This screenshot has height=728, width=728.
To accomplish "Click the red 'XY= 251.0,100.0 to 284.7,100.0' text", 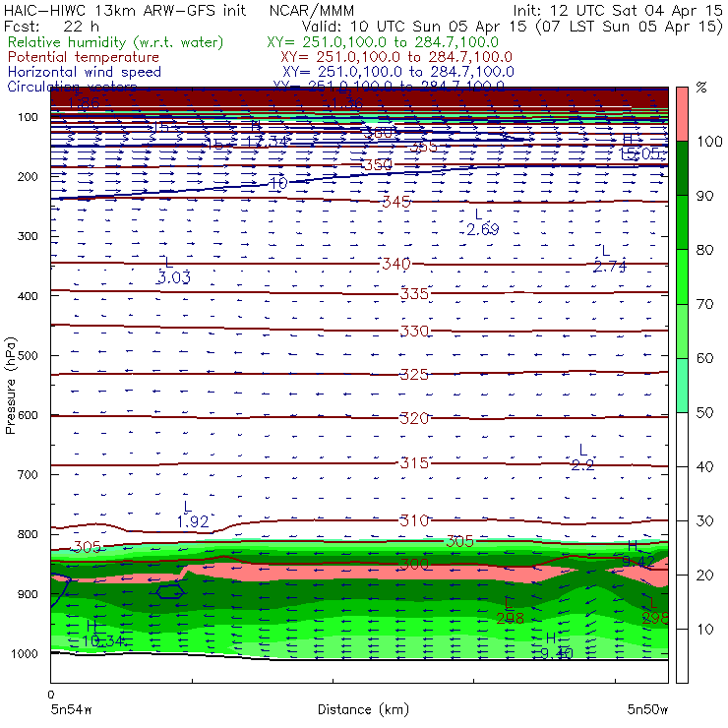I will (396, 57).
